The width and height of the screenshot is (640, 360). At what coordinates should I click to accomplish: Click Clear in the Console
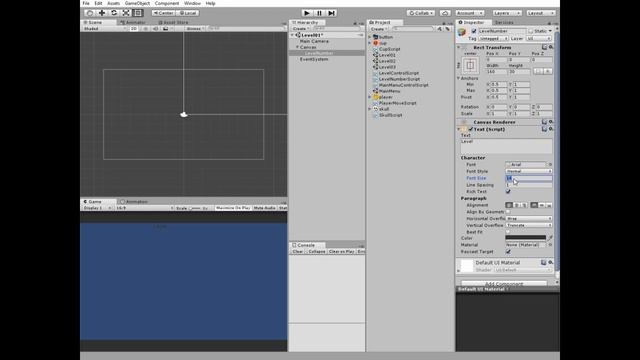point(298,251)
